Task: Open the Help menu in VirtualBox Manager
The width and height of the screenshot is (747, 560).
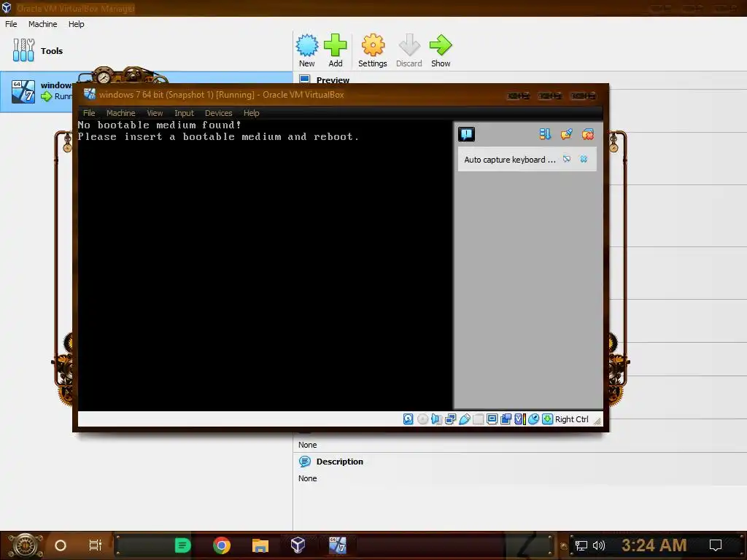Action: coord(76,24)
